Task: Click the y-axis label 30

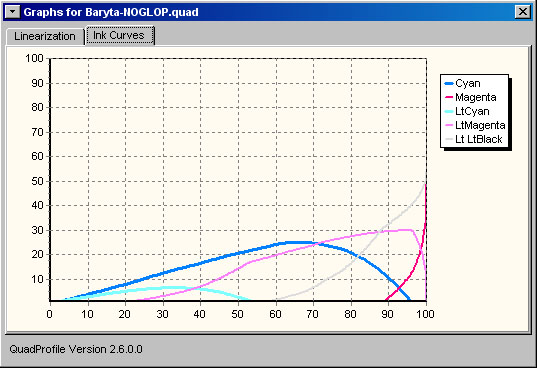Action: [x=38, y=230]
